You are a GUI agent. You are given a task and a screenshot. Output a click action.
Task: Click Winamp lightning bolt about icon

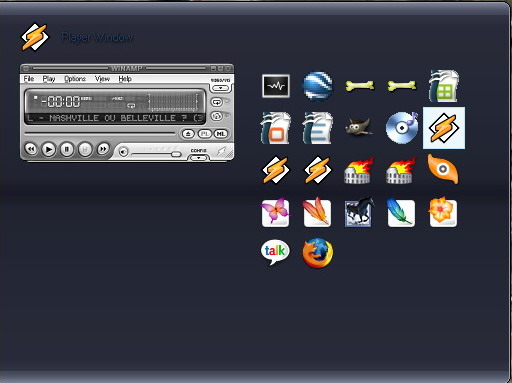221,152
